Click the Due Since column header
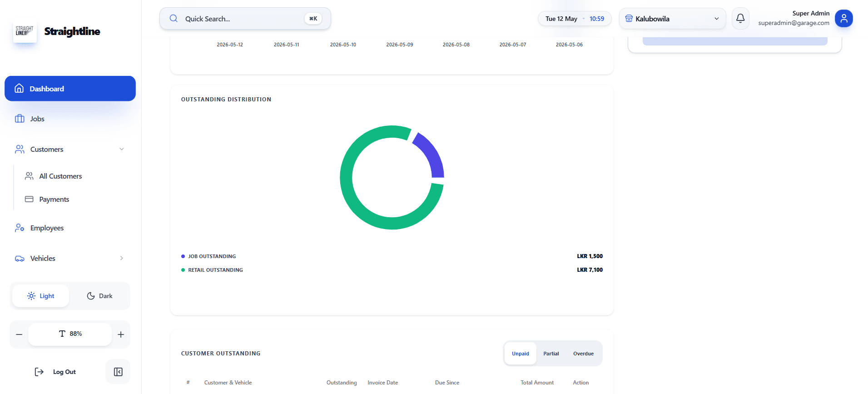Screen dimensions: 868x394 coord(447,383)
